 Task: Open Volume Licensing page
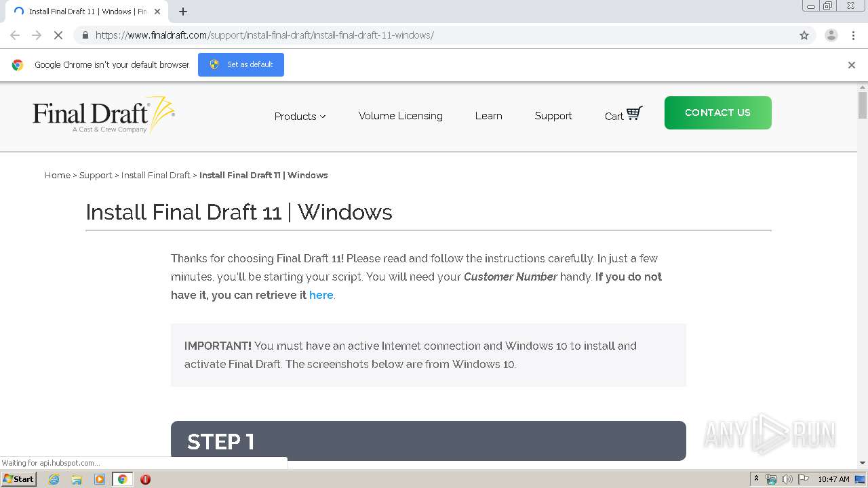coord(401,116)
